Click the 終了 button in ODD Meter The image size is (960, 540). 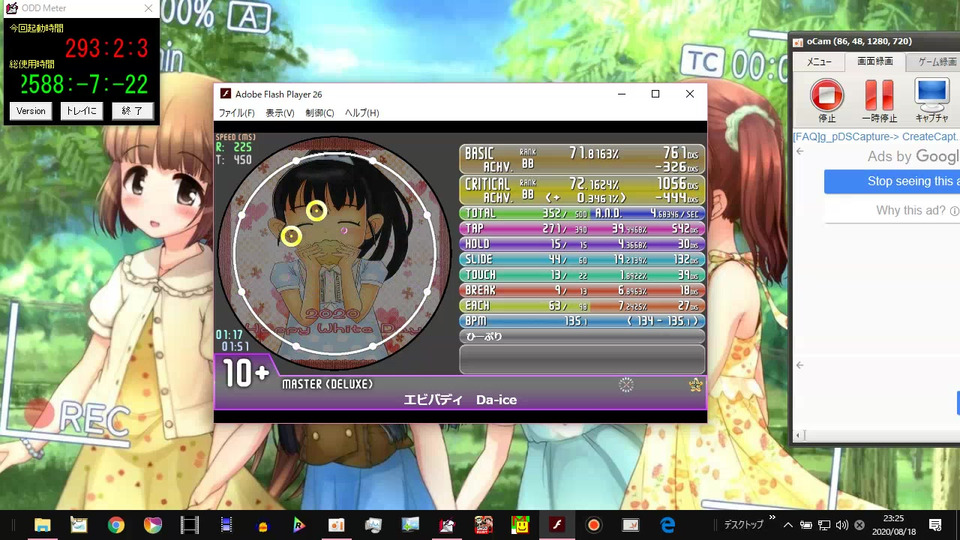132,111
